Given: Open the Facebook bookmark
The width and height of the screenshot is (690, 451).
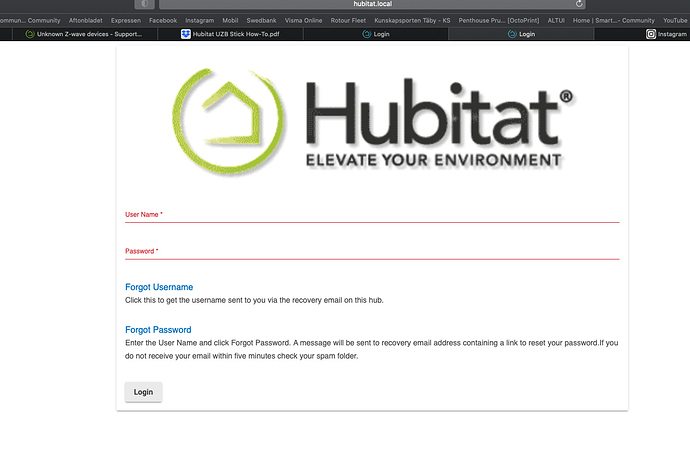Looking at the screenshot, I should 163,20.
